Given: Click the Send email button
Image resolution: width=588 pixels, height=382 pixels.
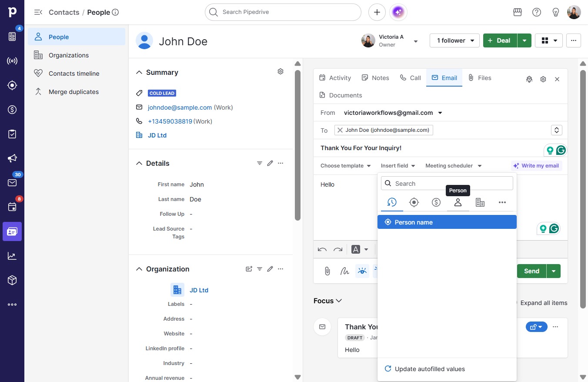Looking at the screenshot, I should pos(531,271).
